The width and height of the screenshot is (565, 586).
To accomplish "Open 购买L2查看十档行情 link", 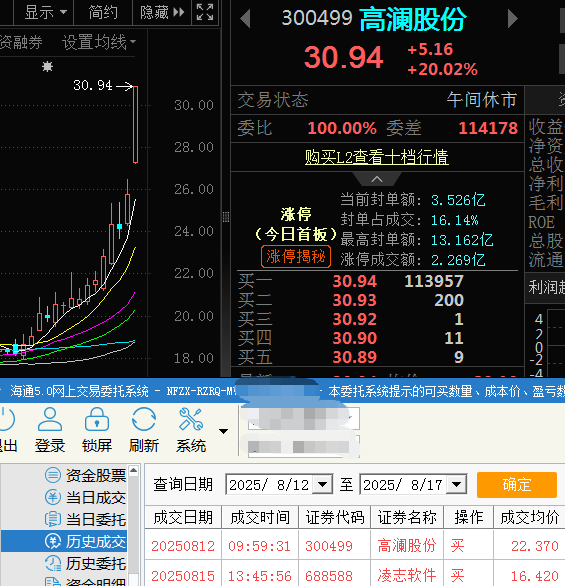I will (377, 157).
